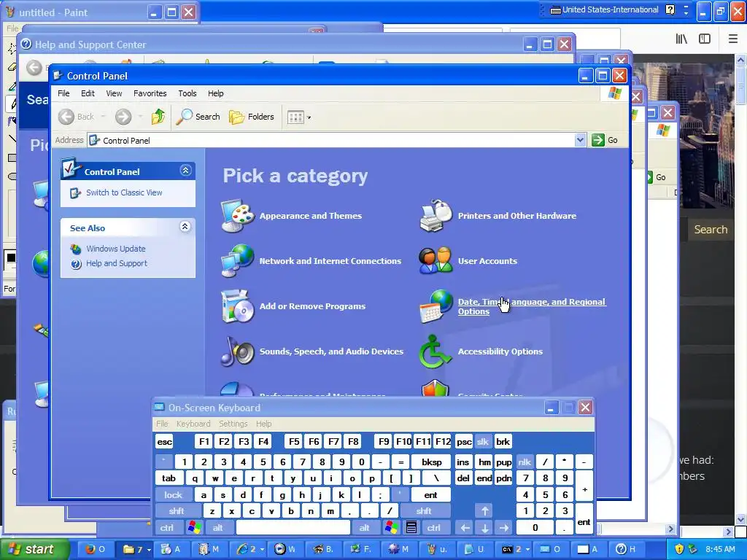The width and height of the screenshot is (747, 560).
Task: Open the Address bar dropdown arrow
Action: (x=580, y=140)
